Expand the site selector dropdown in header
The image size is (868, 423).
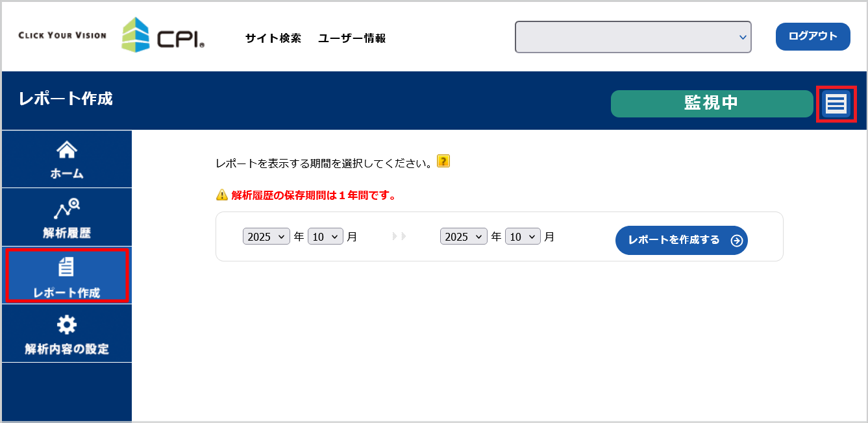[x=633, y=37]
